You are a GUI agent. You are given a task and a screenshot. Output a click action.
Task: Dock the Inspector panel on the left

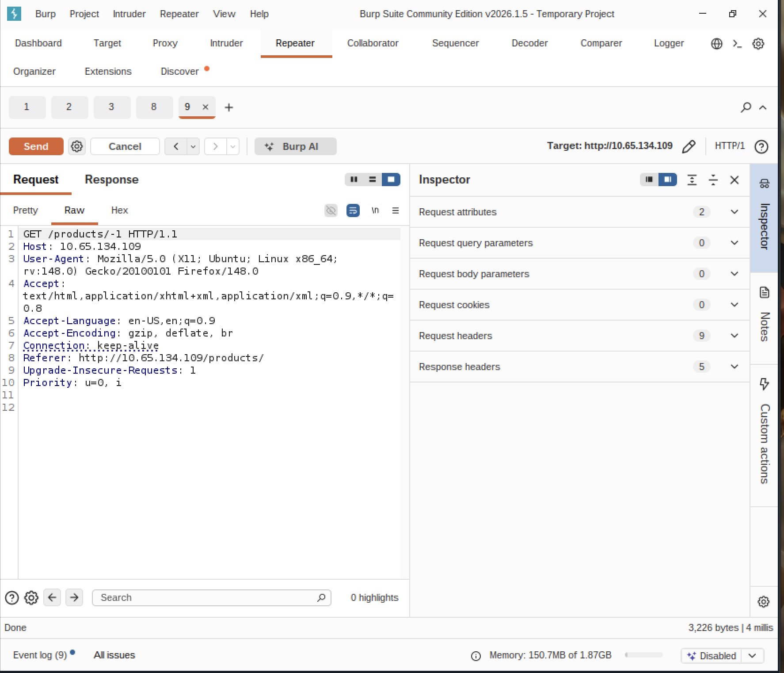649,180
